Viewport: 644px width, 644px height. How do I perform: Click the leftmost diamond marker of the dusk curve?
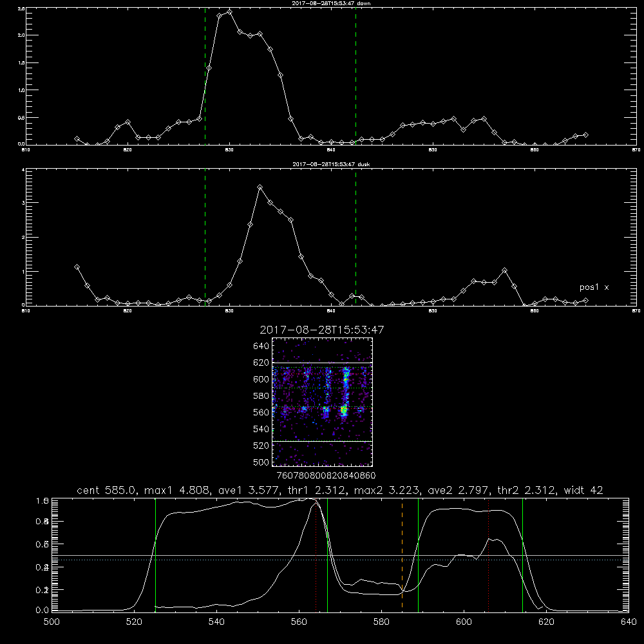click(77, 267)
